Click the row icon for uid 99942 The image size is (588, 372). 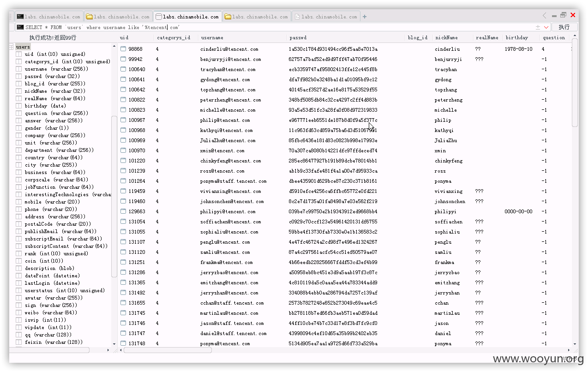[x=123, y=59]
